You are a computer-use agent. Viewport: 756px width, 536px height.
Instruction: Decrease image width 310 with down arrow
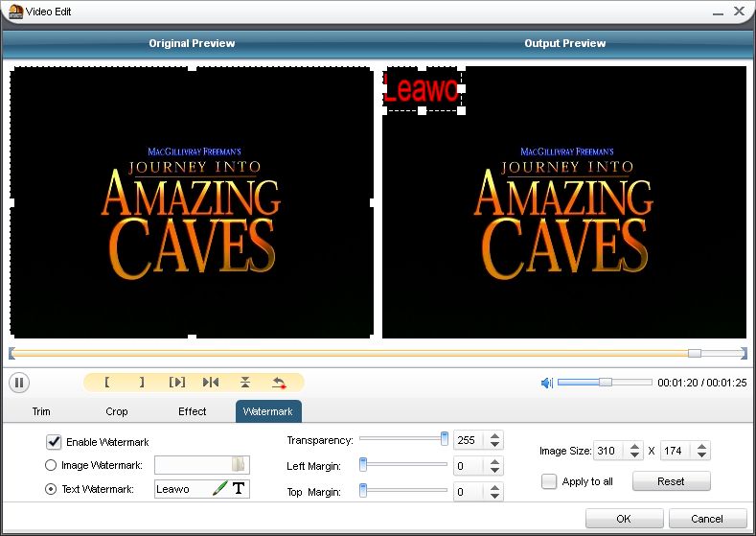(x=634, y=454)
